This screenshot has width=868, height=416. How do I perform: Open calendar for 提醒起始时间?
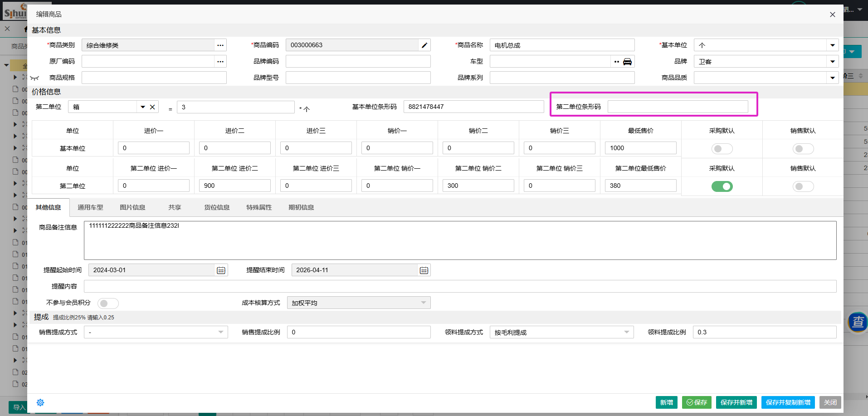click(221, 270)
